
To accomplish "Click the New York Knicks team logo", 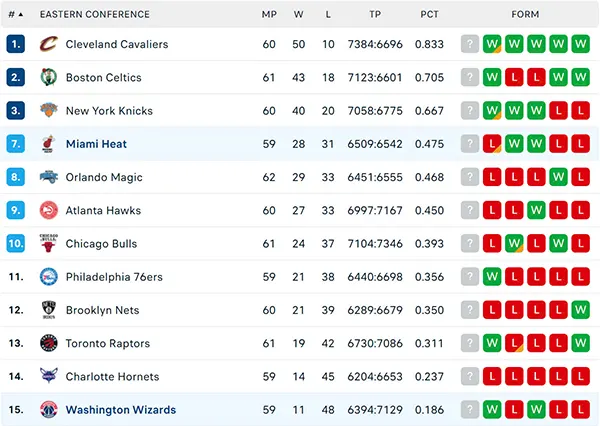I will [x=49, y=110].
